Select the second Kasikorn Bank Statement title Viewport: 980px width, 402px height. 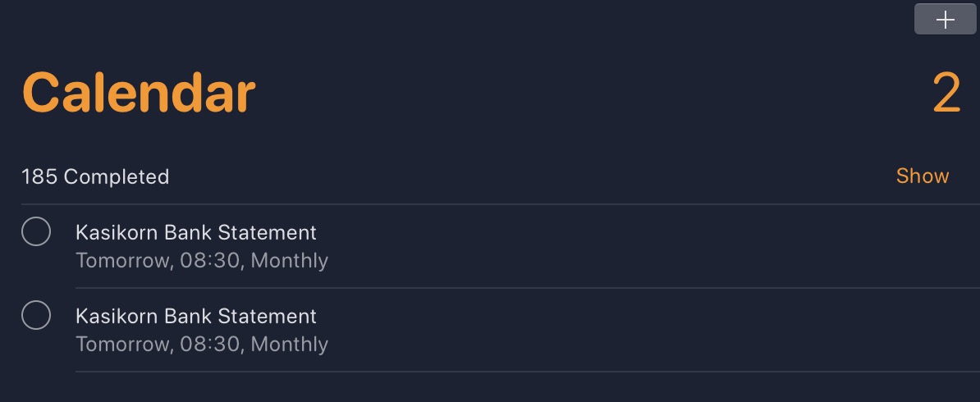(x=195, y=317)
